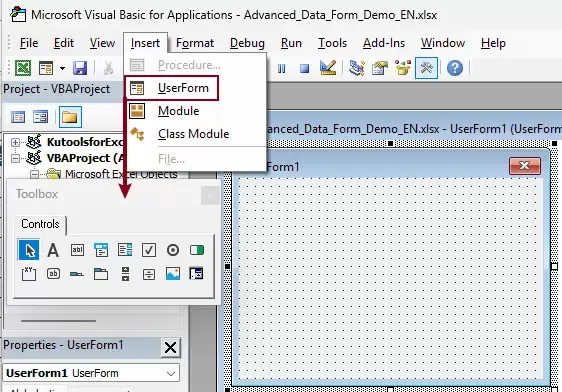562x392 pixels.
Task: Pick the RefEdit control in Toolbox
Action: tap(196, 274)
